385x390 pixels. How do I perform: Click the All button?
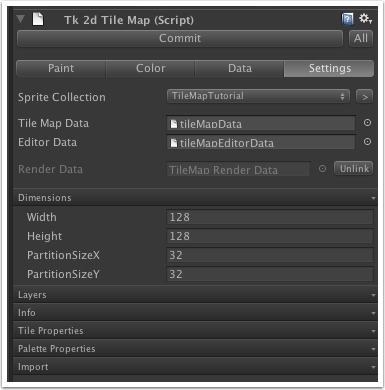click(361, 38)
